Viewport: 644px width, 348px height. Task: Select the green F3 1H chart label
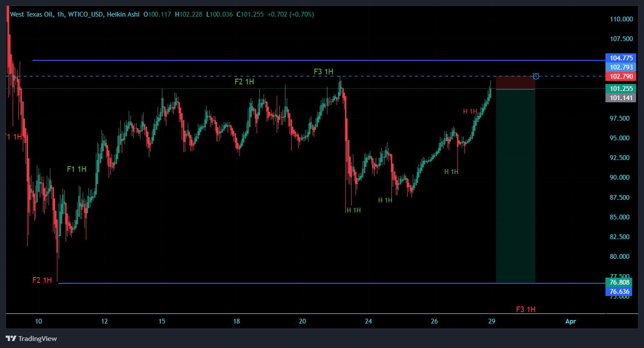pos(324,71)
